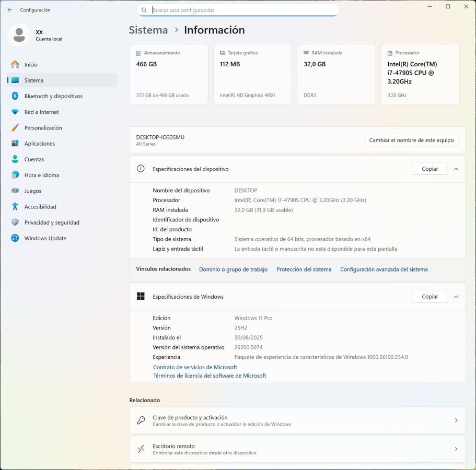Open Juegos using the gamepad icon
The height and width of the screenshot is (470, 476).
point(15,191)
